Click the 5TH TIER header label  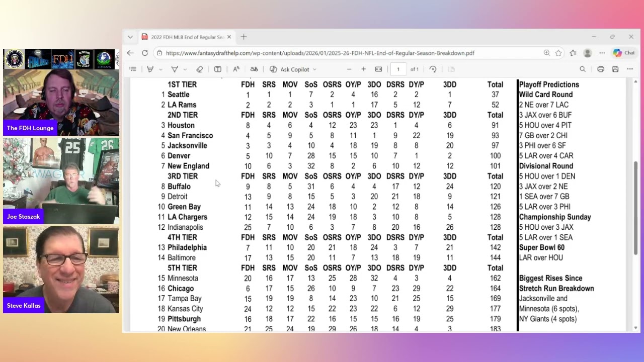pyautogui.click(x=183, y=268)
